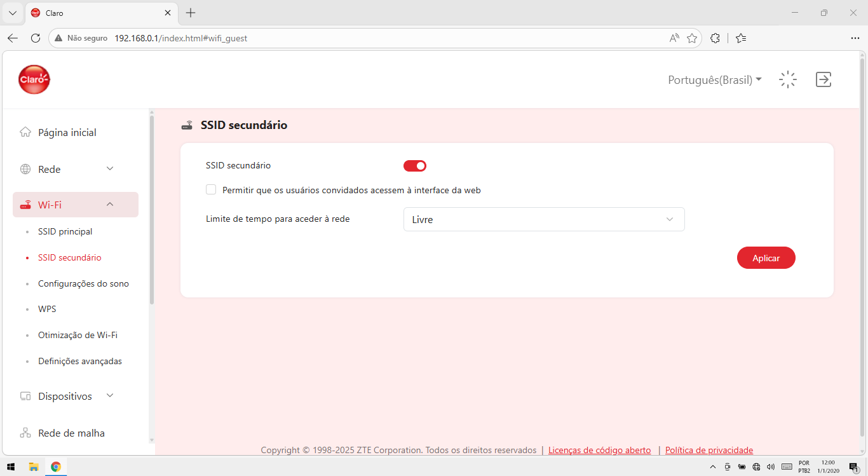The height and width of the screenshot is (476, 868).
Task: Open a new browser tab with plus
Action: 191,13
